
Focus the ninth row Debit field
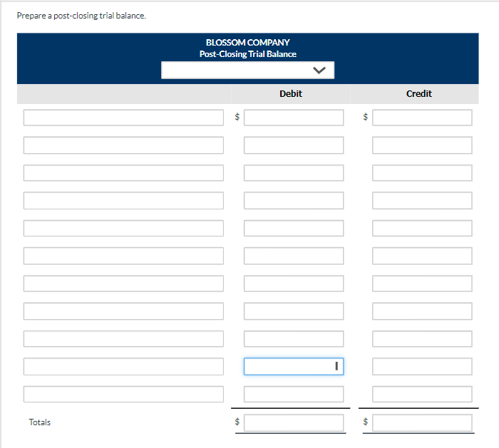294,338
